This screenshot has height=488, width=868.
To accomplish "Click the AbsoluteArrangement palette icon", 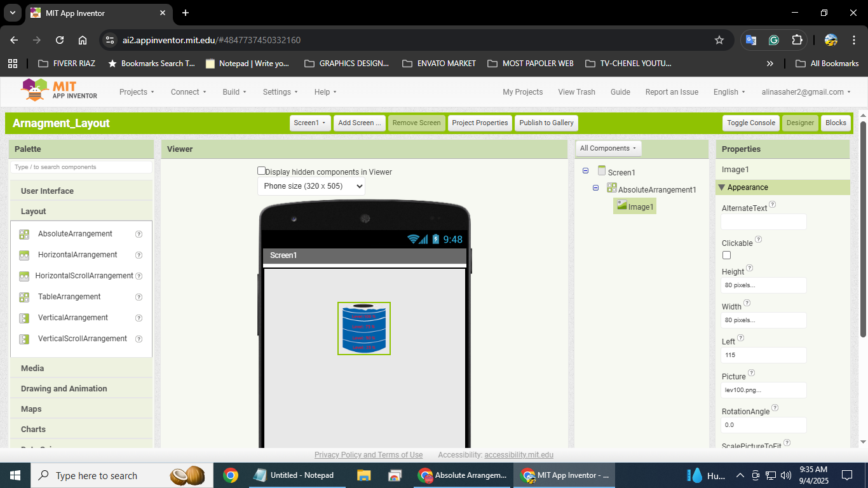I will pyautogui.click(x=24, y=234).
